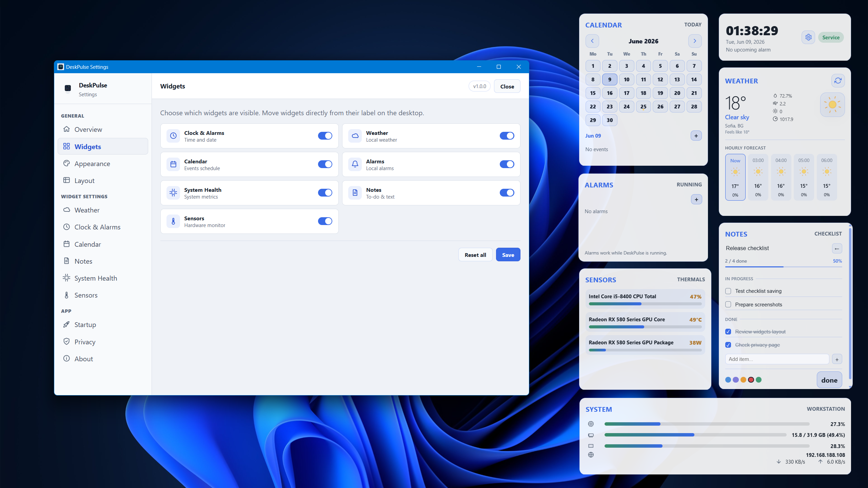Check the Test checklist saving item
The height and width of the screenshot is (488, 868).
(x=728, y=291)
